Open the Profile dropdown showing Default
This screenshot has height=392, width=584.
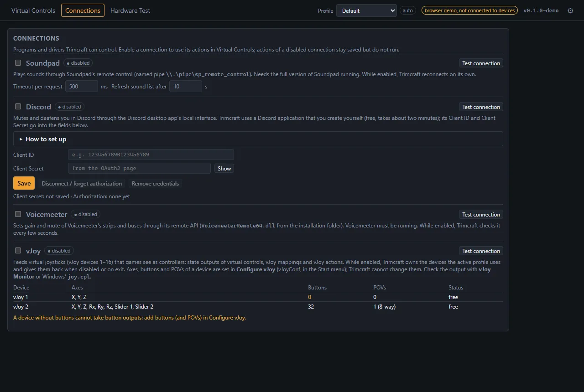point(366,10)
